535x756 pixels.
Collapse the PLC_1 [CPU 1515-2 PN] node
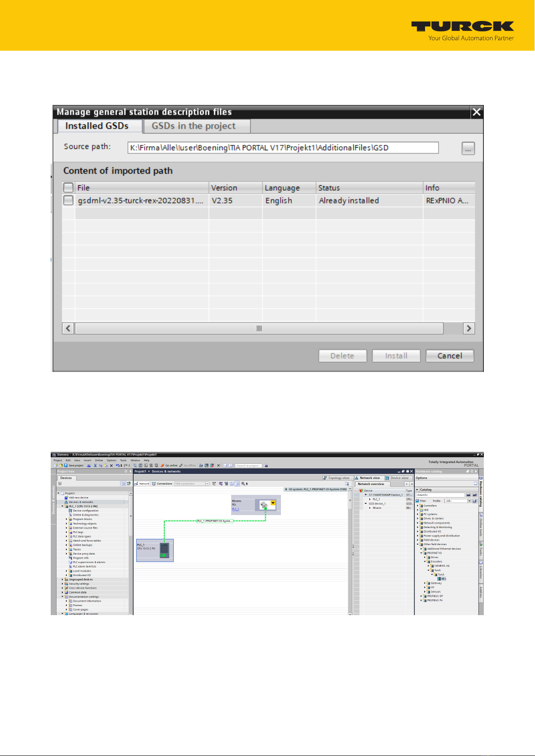62,506
